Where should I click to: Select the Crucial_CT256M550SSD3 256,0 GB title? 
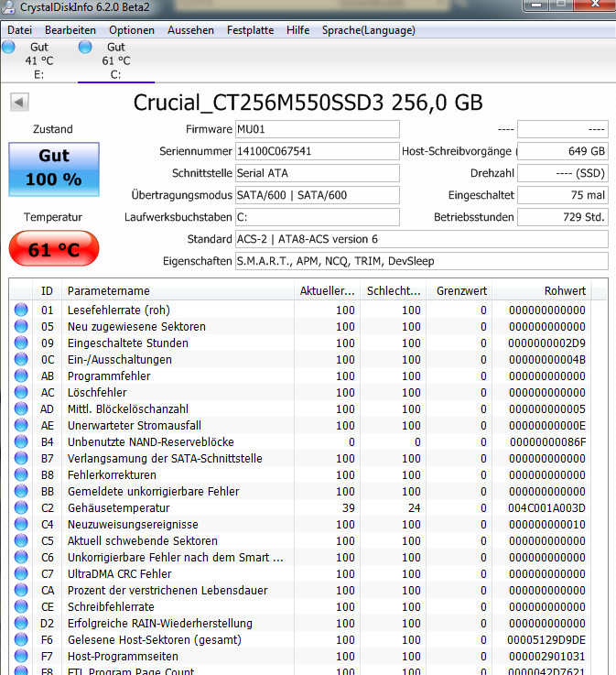[x=308, y=103]
